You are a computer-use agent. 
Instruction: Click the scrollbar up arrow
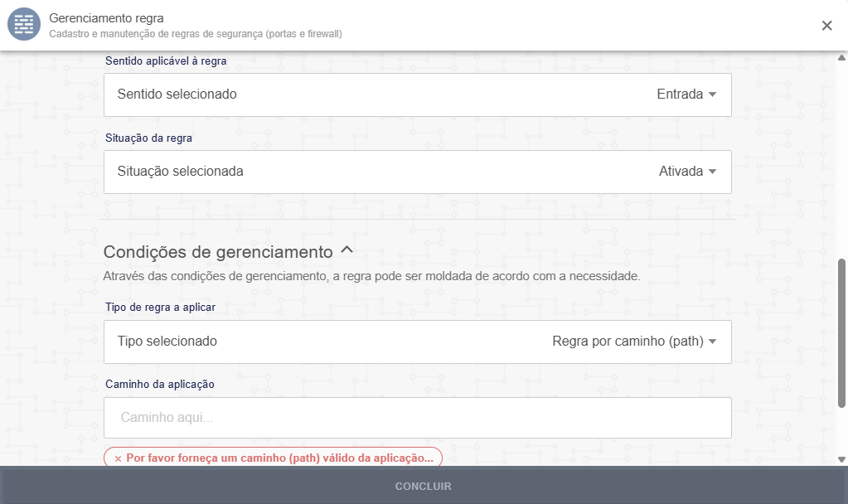842,57
